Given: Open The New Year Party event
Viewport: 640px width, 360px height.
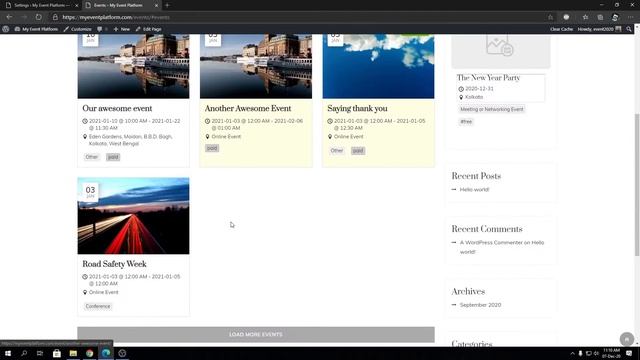Looking at the screenshot, I should [x=488, y=78].
